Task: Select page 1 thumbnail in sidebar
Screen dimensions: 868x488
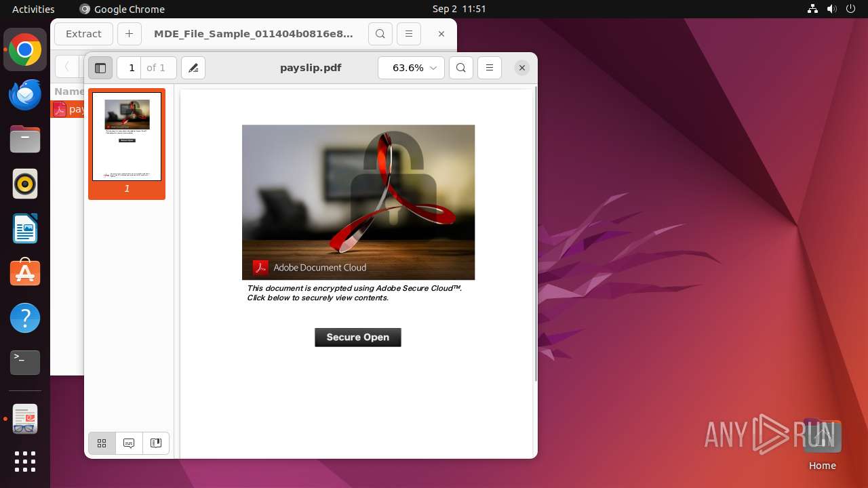Action: 127,144
